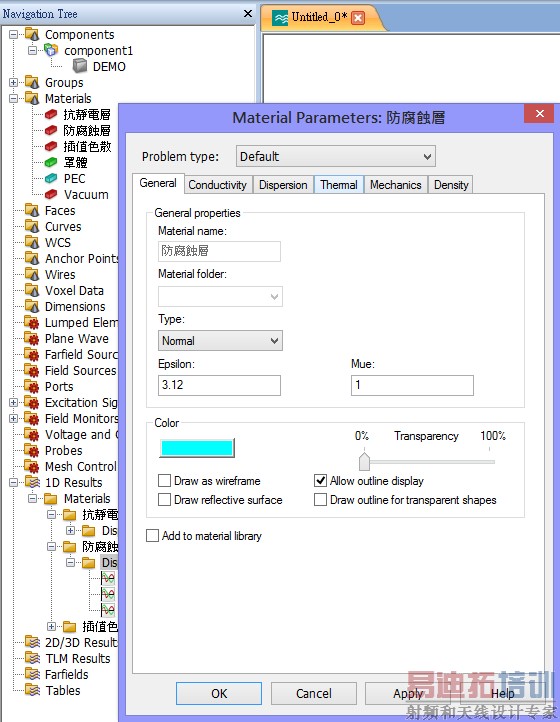Click the Epsilon input field
This screenshot has height=722, width=560.
click(219, 385)
